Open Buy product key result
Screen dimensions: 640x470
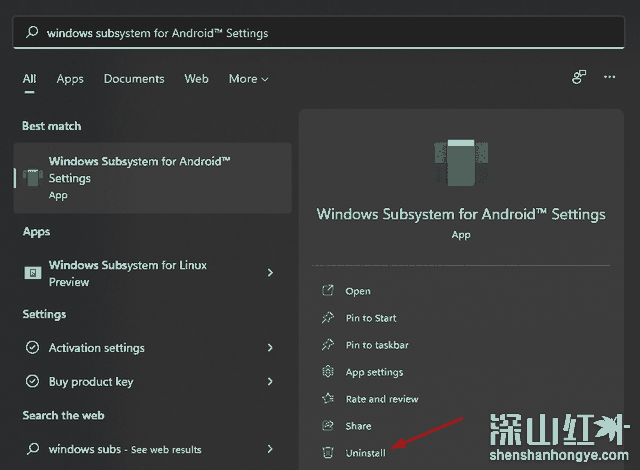153,381
